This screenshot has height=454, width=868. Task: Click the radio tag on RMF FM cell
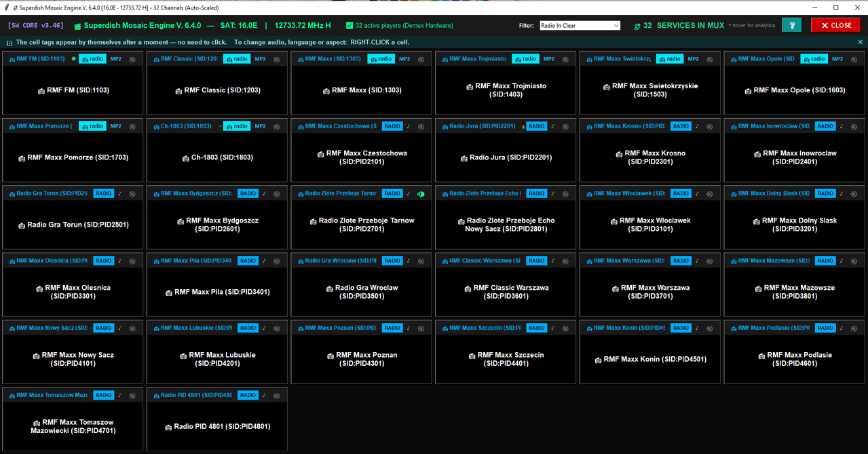tap(92, 59)
